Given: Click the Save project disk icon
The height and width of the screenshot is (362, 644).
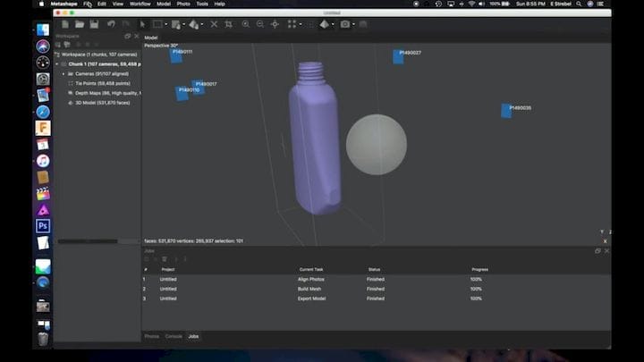Looking at the screenshot, I should point(93,24).
